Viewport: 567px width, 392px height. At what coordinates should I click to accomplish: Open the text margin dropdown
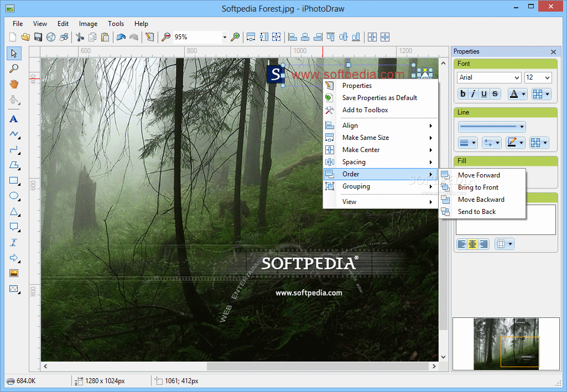point(504,244)
